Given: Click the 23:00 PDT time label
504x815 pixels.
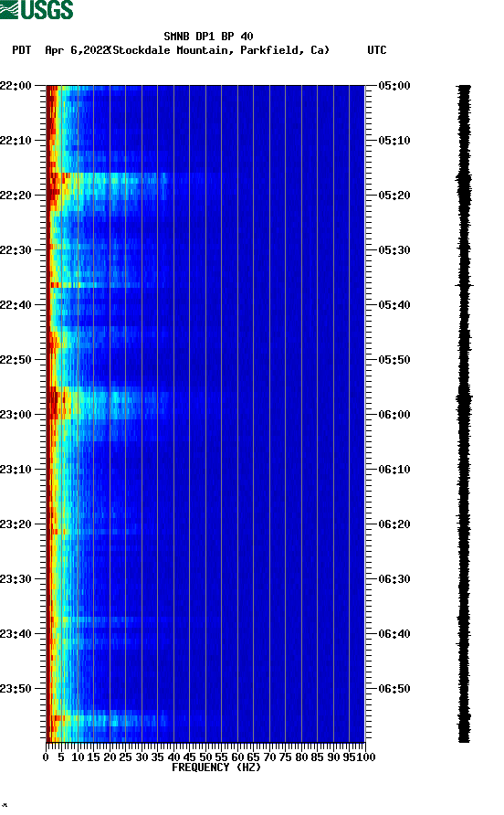Looking at the screenshot, I should (16, 415).
